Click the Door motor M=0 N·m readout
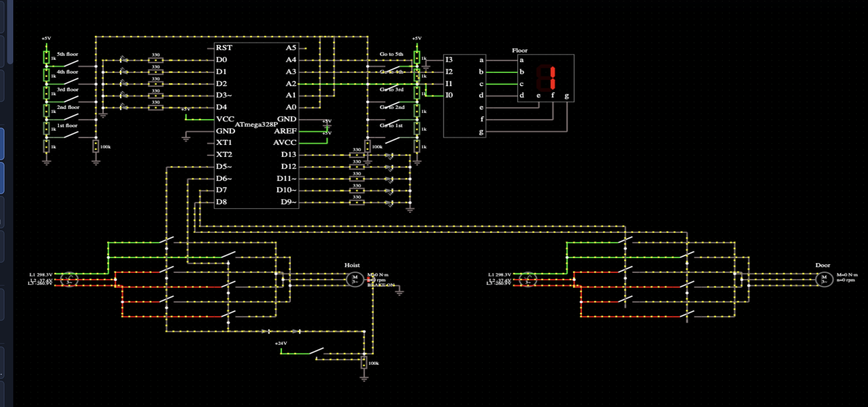This screenshot has width=868, height=407. pos(847,275)
